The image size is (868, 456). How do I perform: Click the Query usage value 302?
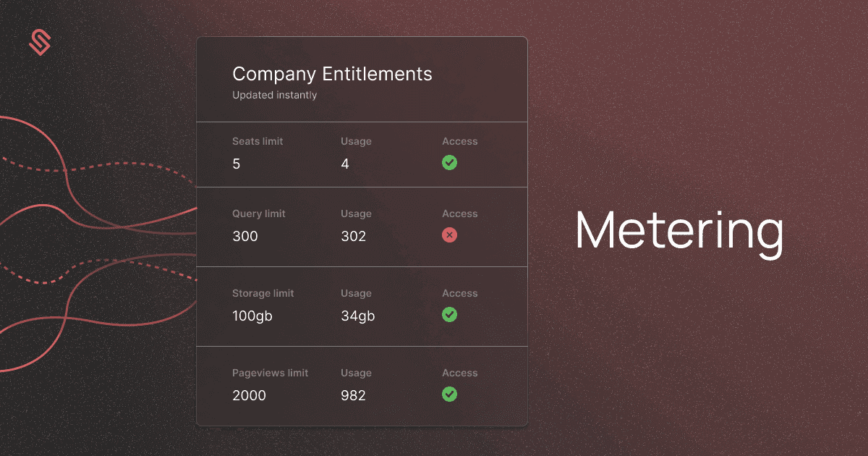coord(354,237)
